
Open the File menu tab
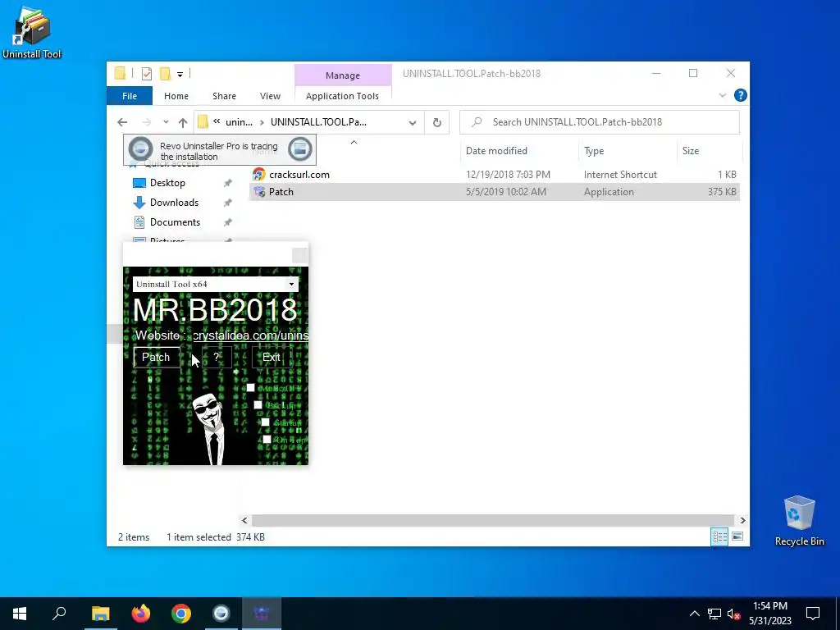point(130,96)
